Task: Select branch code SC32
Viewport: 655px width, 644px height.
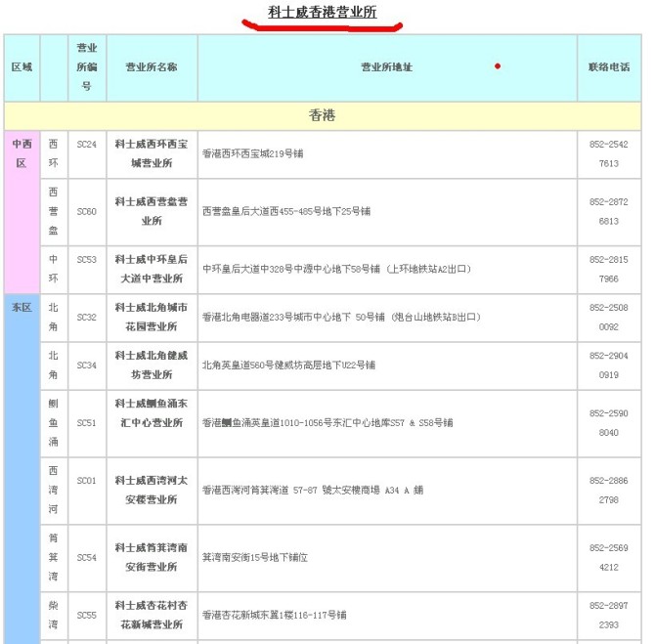Action: coord(87,318)
